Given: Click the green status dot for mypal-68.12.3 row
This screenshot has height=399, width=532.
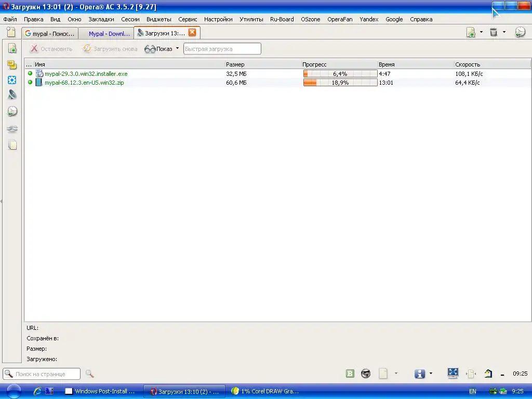Looking at the screenshot, I should click(30, 82).
